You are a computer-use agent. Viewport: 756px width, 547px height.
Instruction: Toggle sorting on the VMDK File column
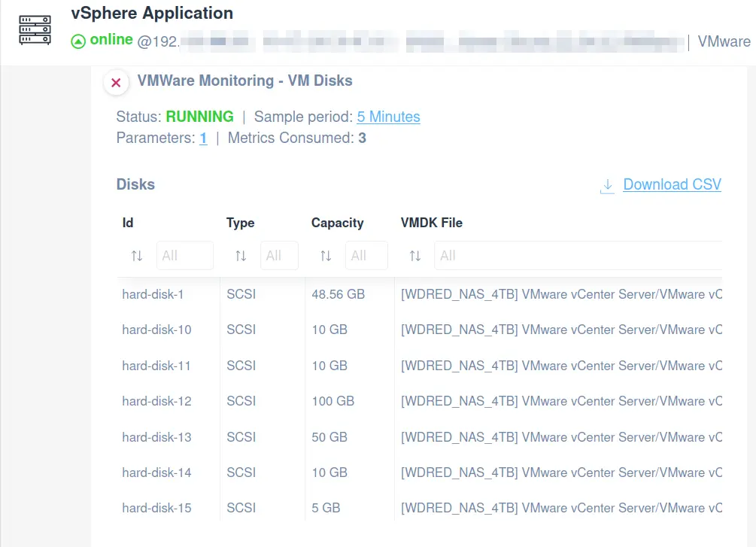415,255
